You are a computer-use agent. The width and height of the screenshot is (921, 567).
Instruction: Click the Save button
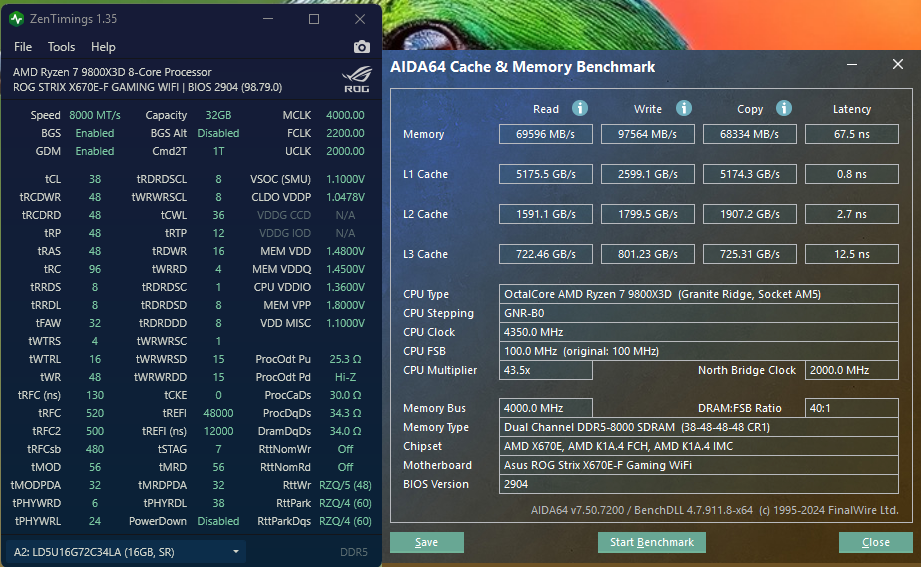pos(426,542)
